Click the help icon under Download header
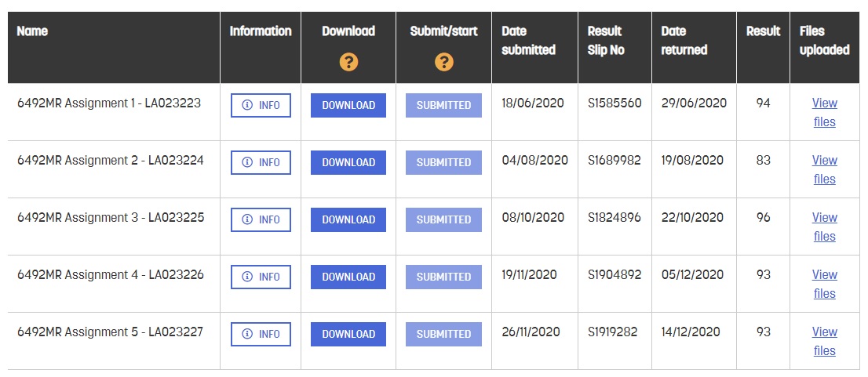This screenshot has height=377, width=868. pyautogui.click(x=348, y=62)
